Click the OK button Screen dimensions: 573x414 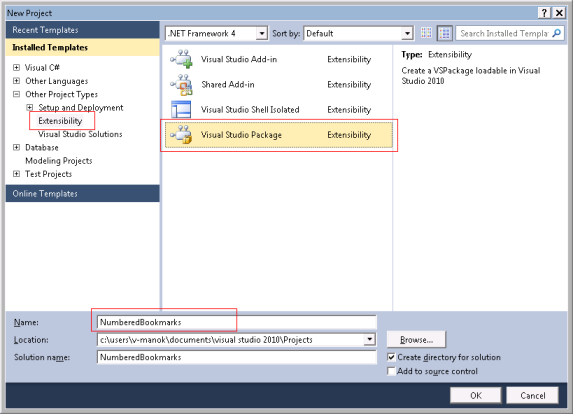[x=476, y=395]
